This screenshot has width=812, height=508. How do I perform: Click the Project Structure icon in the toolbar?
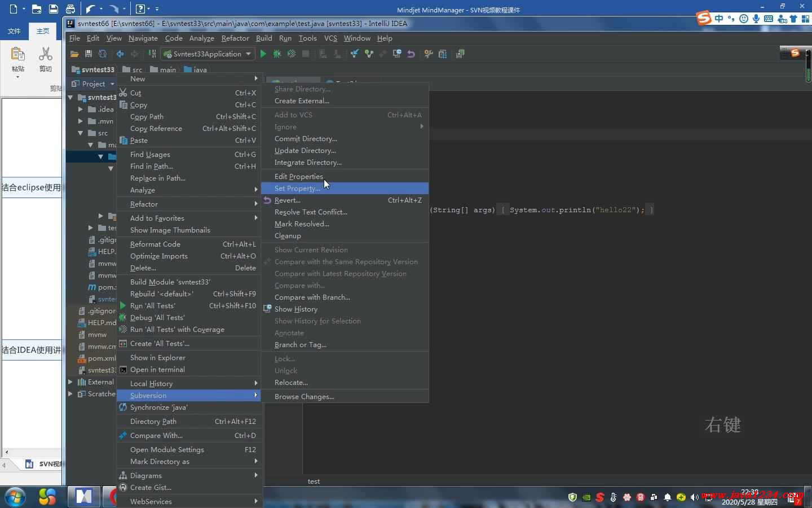click(443, 54)
